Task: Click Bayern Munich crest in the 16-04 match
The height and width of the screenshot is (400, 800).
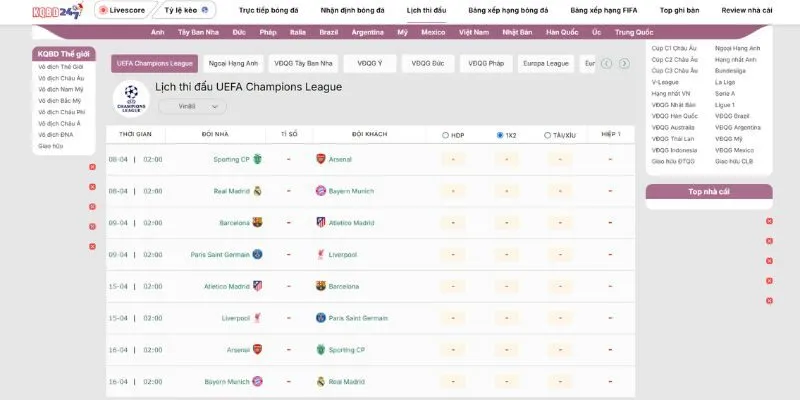Action: (x=258, y=381)
